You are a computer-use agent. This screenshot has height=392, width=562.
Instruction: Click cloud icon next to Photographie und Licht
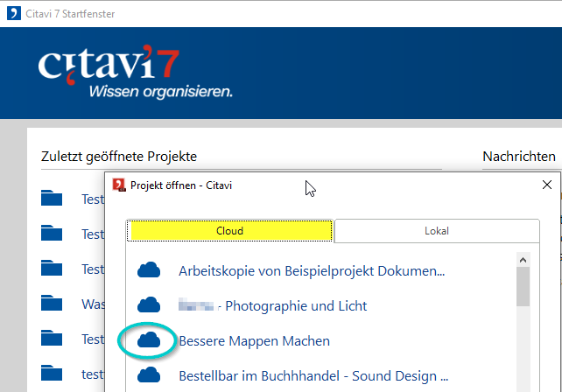click(149, 305)
